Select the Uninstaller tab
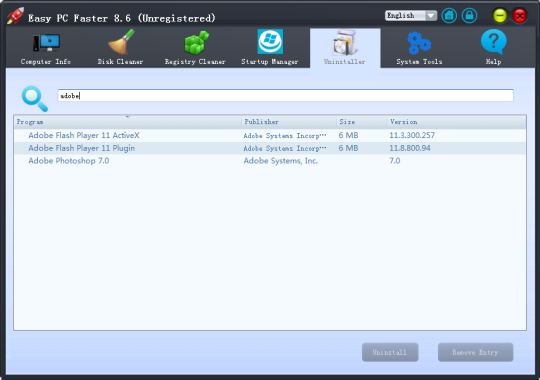Viewport: 540px width, 380px height. pos(345,48)
